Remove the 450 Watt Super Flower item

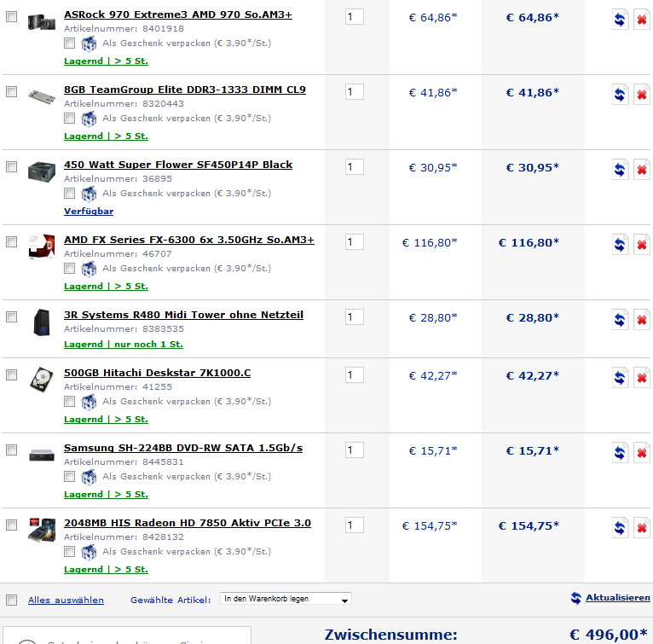642,170
